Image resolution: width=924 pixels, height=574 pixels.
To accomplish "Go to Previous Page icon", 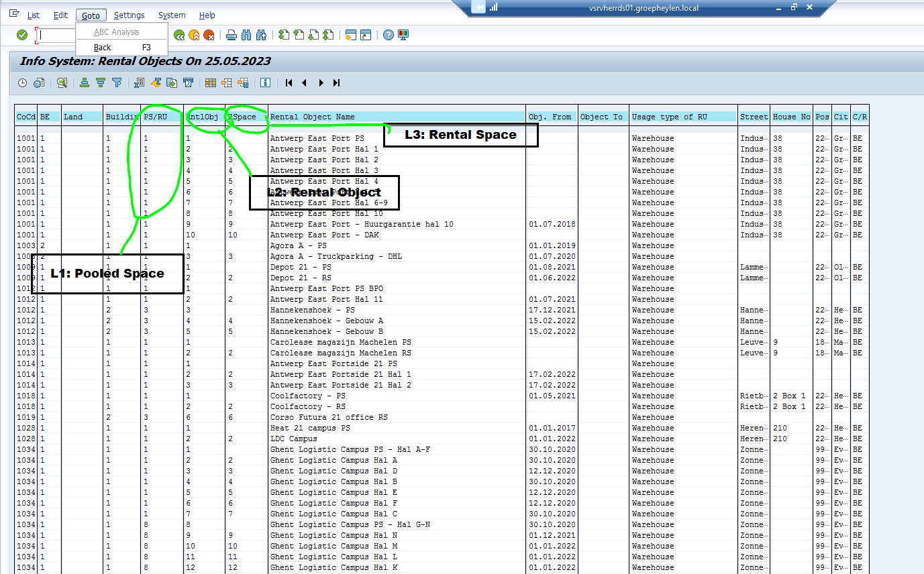I will [x=299, y=35].
